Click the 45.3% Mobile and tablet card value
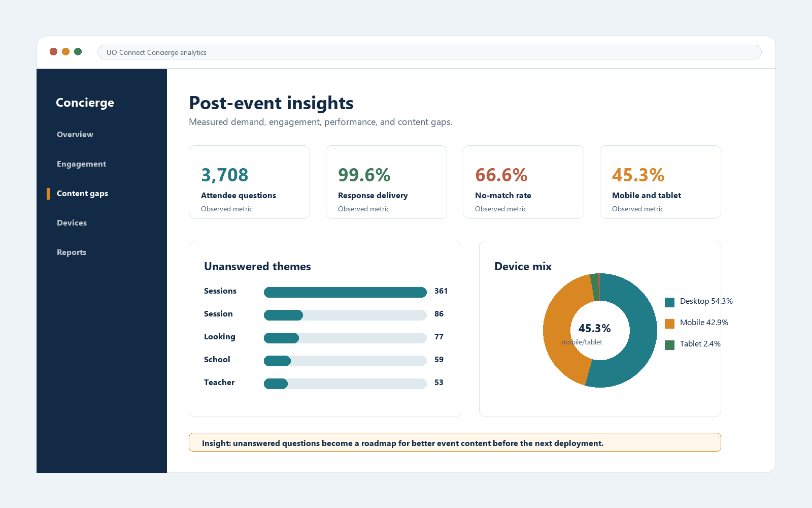 click(638, 175)
